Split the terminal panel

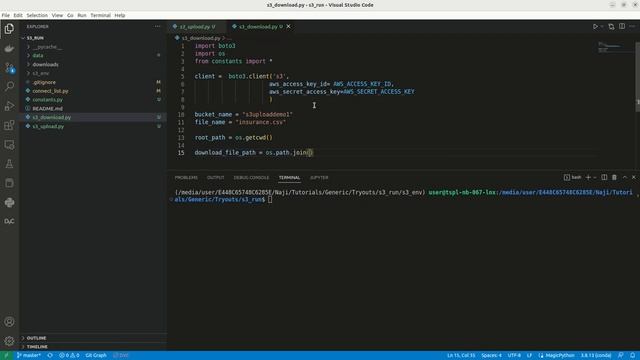604,178
